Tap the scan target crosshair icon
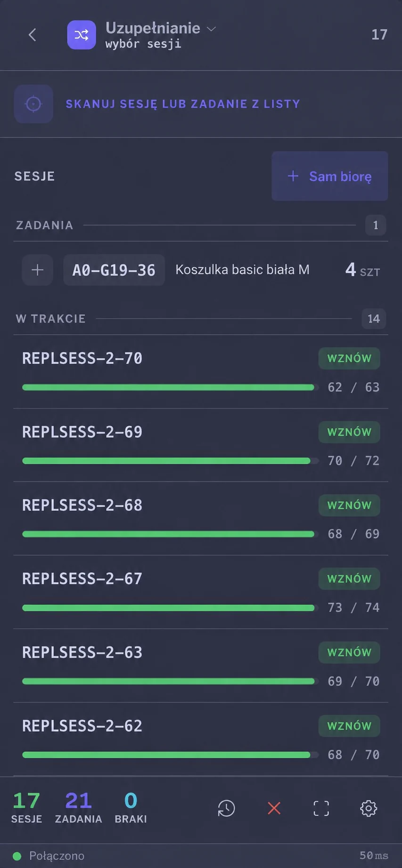402x868 pixels. [x=33, y=104]
